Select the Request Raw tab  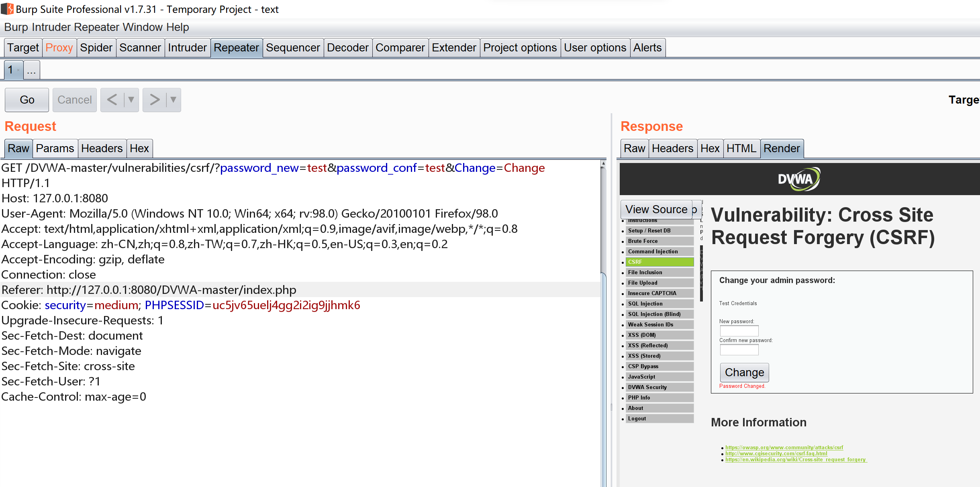click(18, 148)
